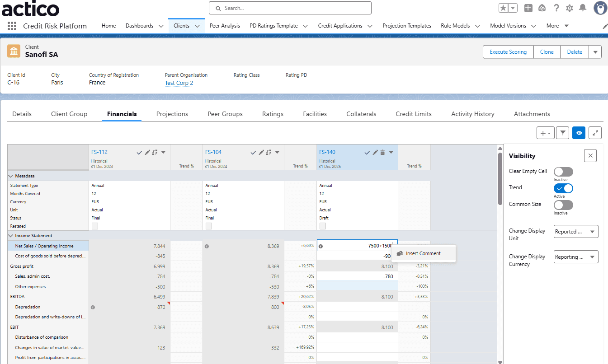This screenshot has height=364, width=608.
Task: Click the filter funnel button
Action: (x=563, y=133)
